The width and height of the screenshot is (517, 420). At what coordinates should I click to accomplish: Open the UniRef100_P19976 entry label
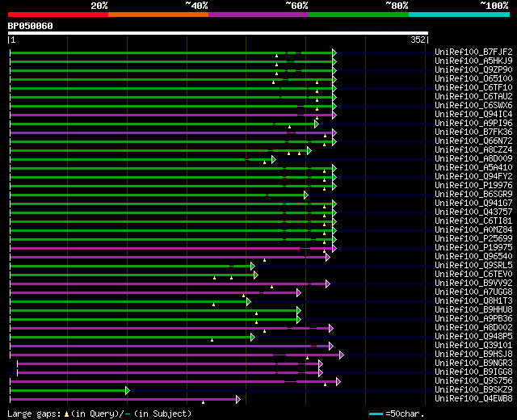tap(473, 185)
